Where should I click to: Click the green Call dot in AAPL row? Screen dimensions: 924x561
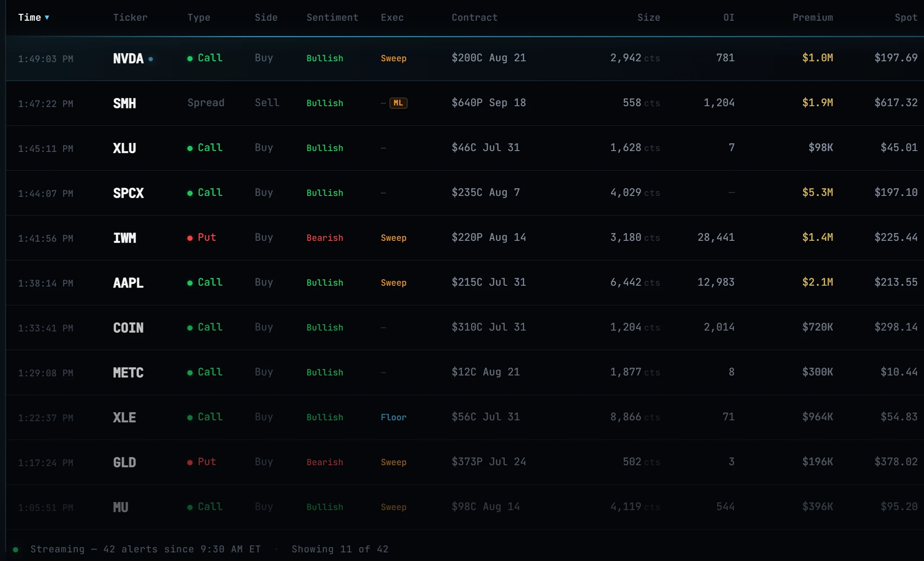pyautogui.click(x=190, y=283)
